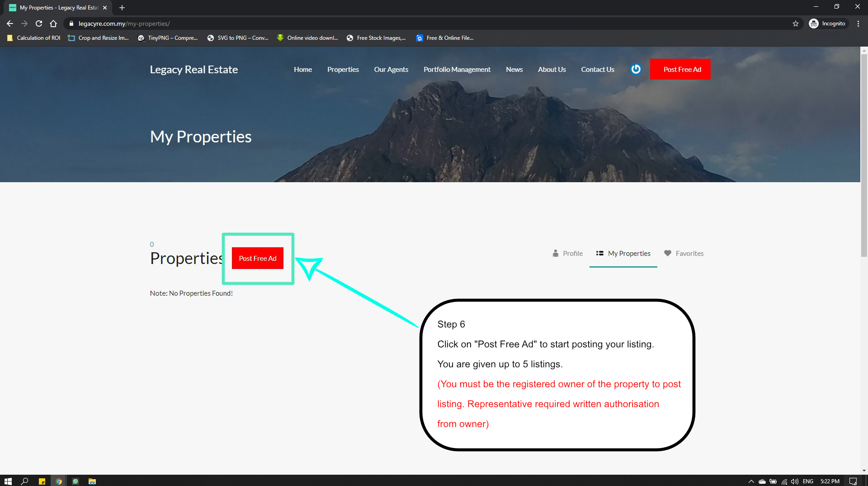868x486 pixels.
Task: Click the ENG language indicator
Action: pos(808,481)
